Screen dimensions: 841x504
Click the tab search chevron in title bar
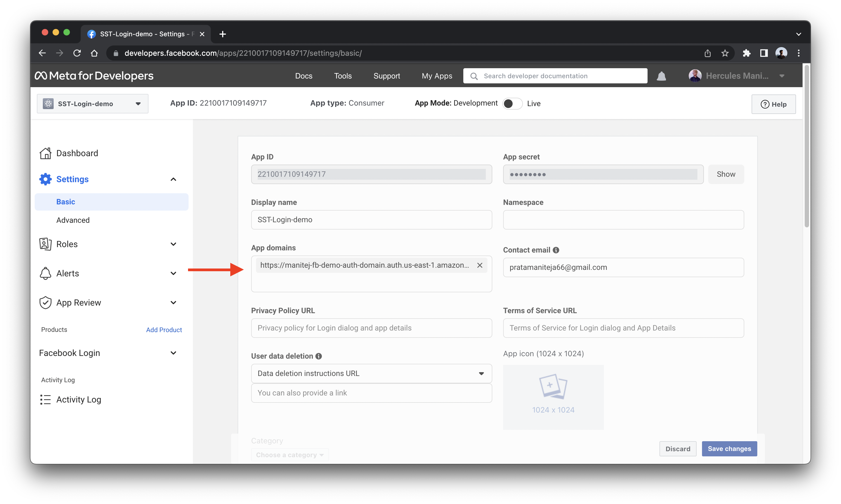[798, 34]
